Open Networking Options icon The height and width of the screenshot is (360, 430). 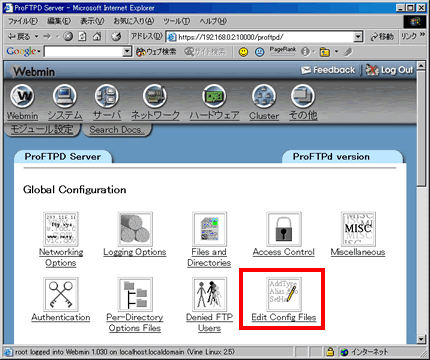[61, 229]
